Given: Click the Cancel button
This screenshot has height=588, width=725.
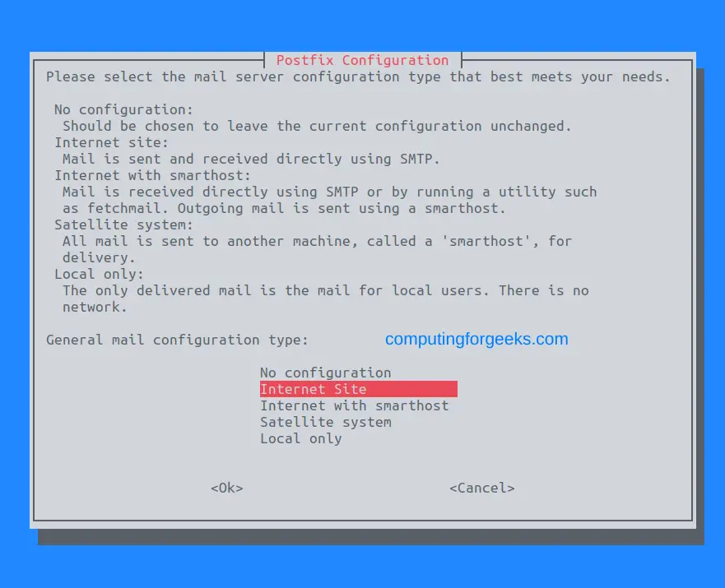Looking at the screenshot, I should 481,488.
